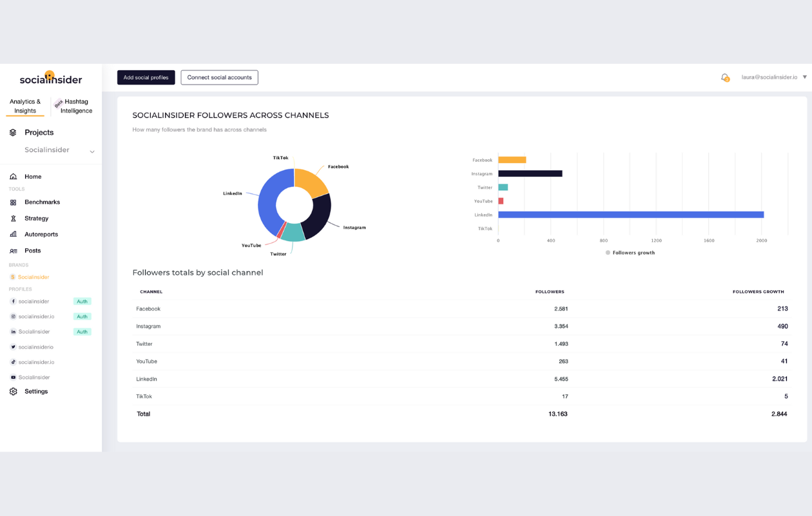Select the LinkedIn row in table

[462, 379]
